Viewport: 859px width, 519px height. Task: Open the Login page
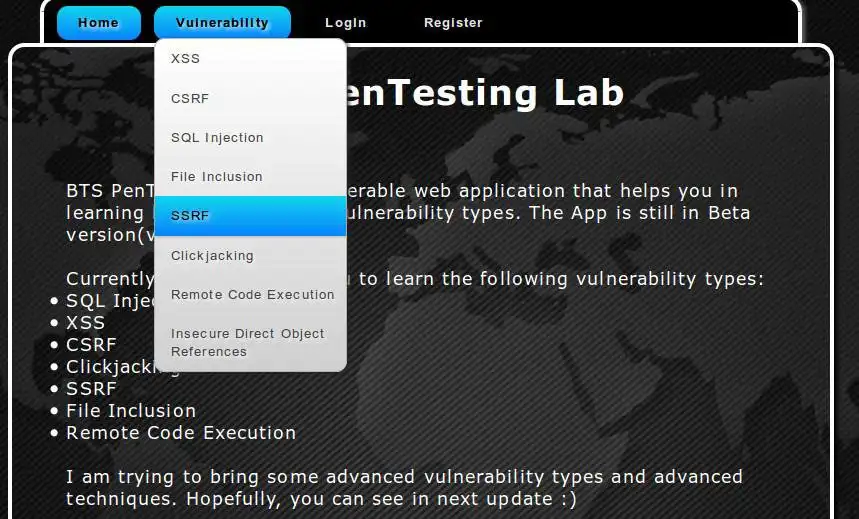coord(346,23)
